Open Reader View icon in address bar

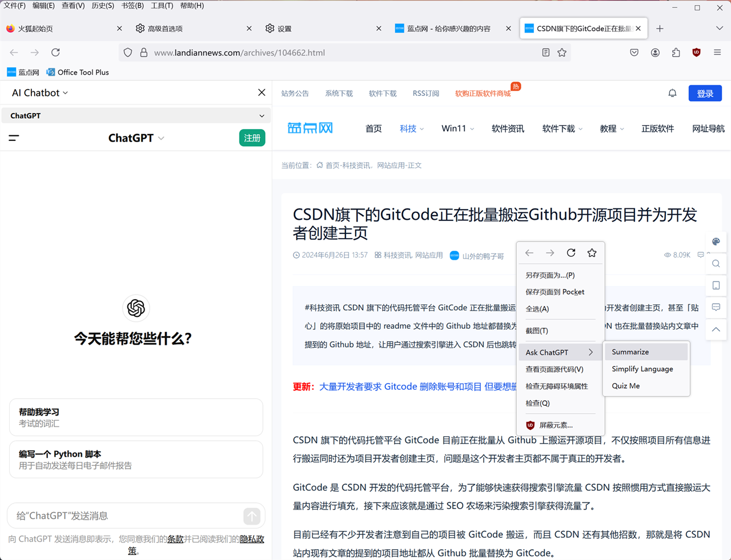[546, 53]
